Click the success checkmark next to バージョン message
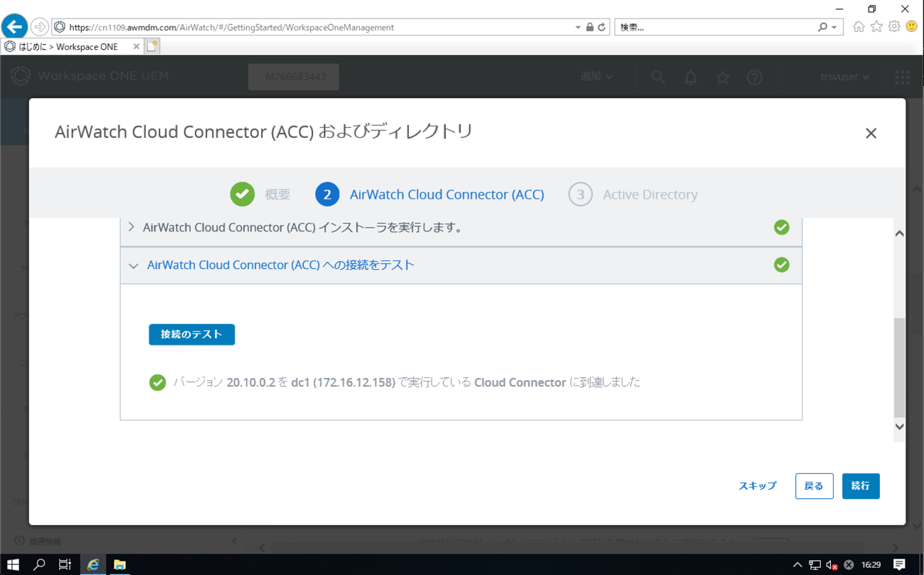 click(x=157, y=382)
